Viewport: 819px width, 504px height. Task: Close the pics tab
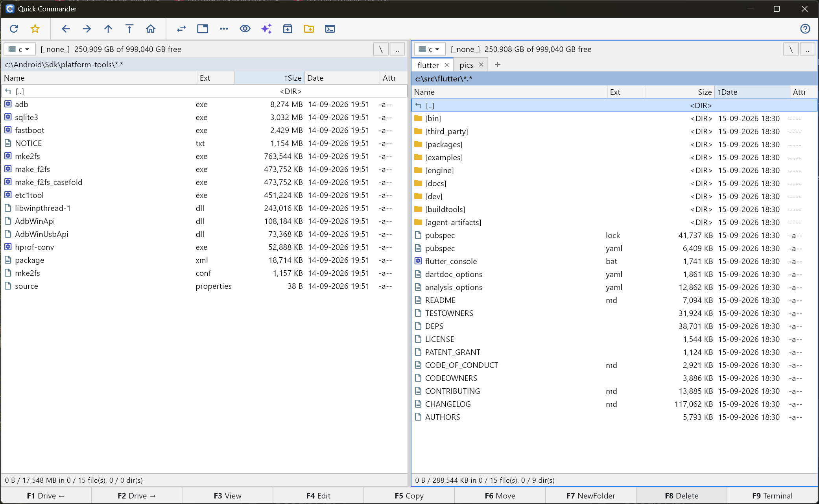point(481,65)
